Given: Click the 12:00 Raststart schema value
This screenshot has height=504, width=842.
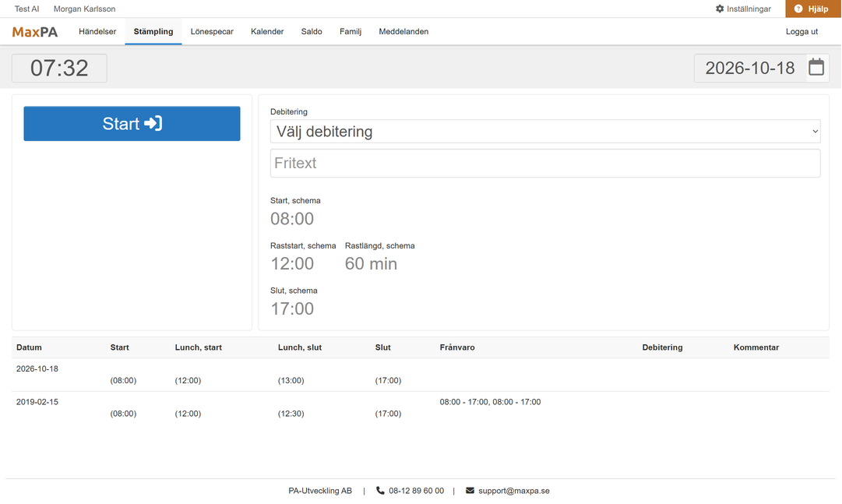Looking at the screenshot, I should point(292,264).
